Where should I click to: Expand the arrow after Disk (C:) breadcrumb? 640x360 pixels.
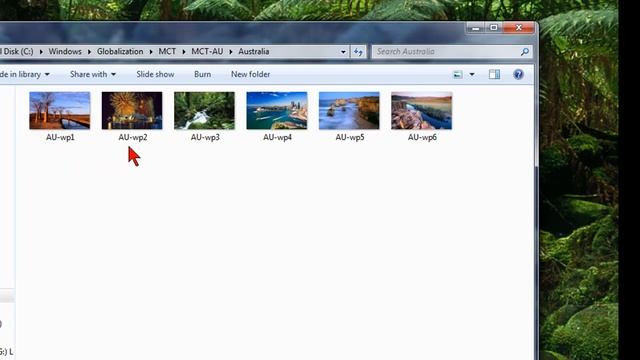pyautogui.click(x=41, y=52)
